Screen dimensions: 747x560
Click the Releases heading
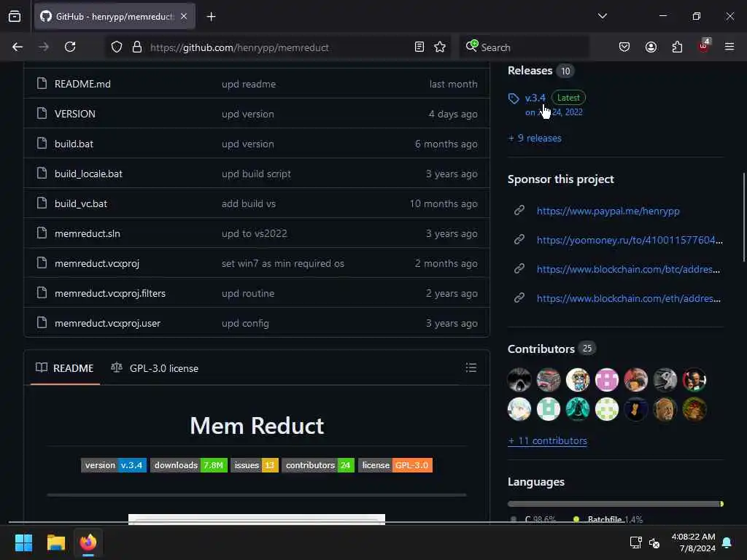click(530, 71)
